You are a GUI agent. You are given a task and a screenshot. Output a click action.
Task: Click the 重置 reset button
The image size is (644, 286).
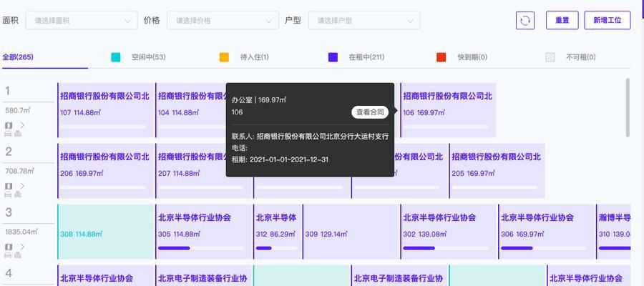[562, 21]
